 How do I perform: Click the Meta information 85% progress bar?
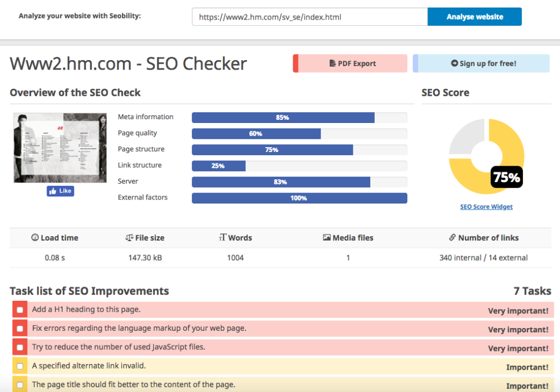coord(299,118)
